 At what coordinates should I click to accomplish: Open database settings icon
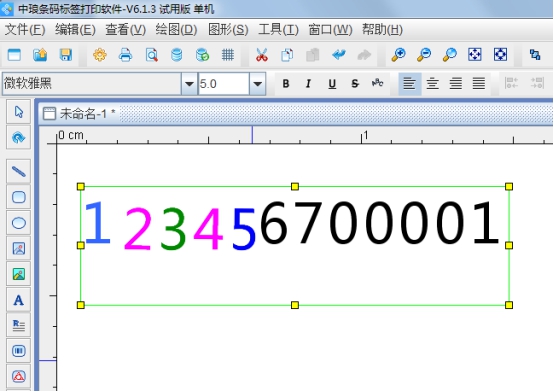tap(177, 55)
